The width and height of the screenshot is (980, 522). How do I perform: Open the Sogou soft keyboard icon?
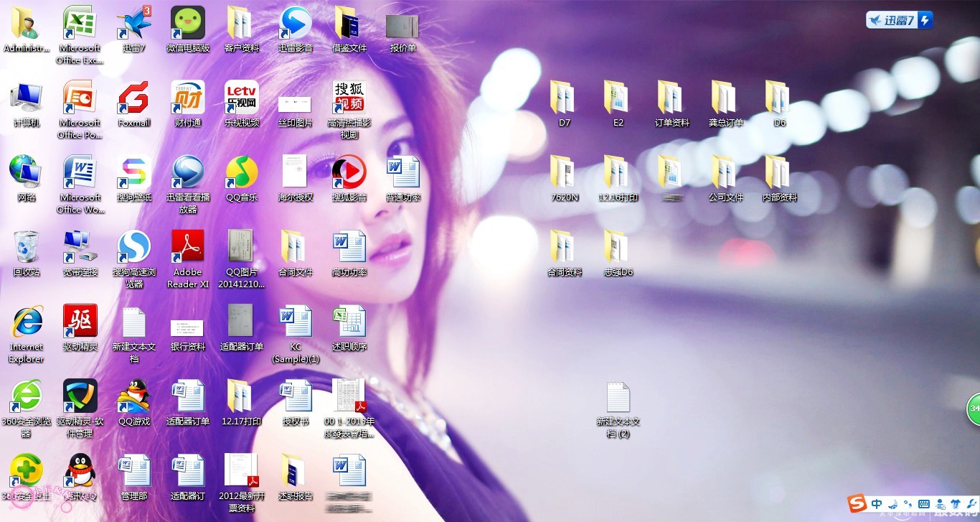[x=924, y=503]
